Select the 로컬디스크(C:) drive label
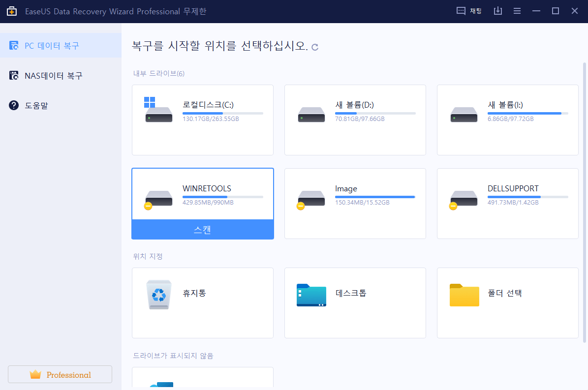This screenshot has width=588, height=390. 208,105
